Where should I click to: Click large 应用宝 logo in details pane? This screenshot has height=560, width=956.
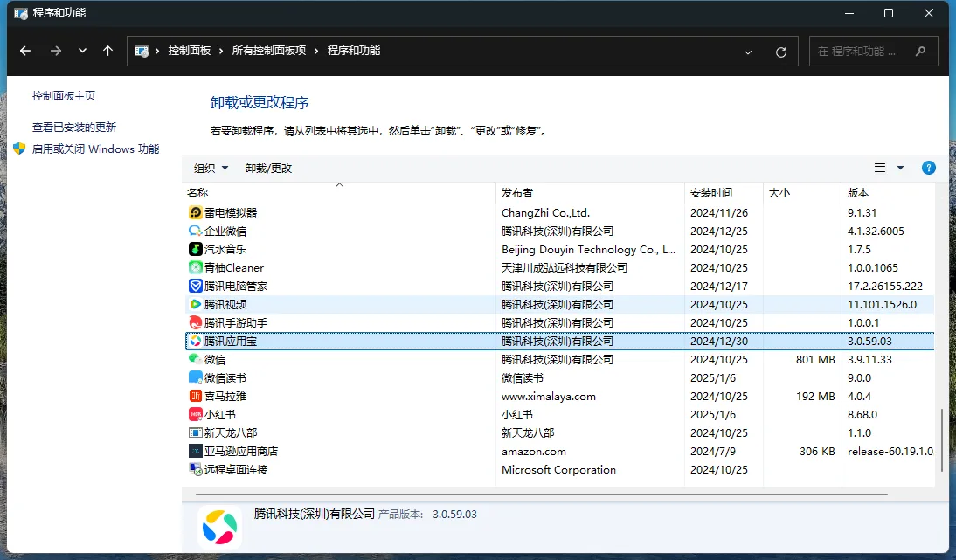[x=219, y=527]
